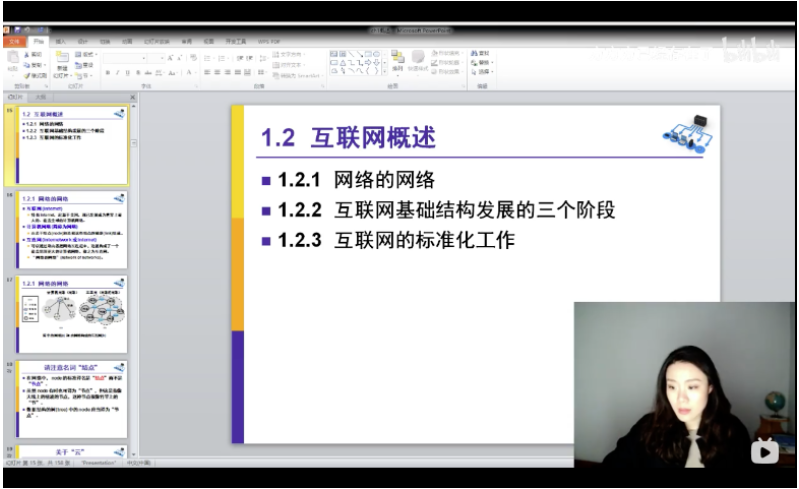Viewport: 799px width, 489px height.
Task: Click the Reset slide icon
Action: tap(78, 65)
